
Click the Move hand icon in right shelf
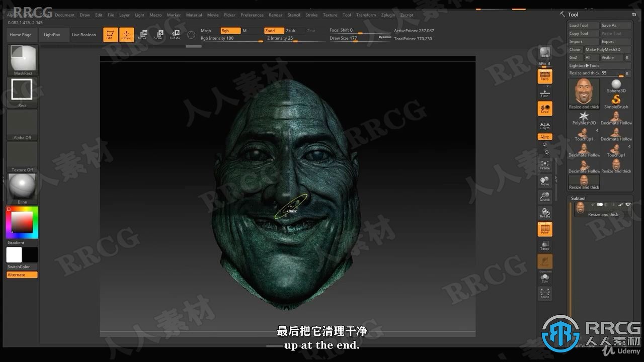click(x=544, y=181)
